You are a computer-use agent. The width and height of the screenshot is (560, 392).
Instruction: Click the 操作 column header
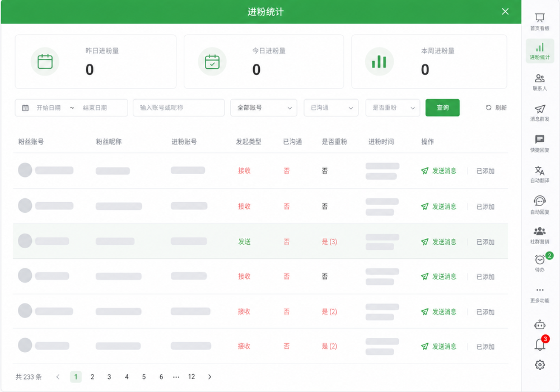coord(427,142)
